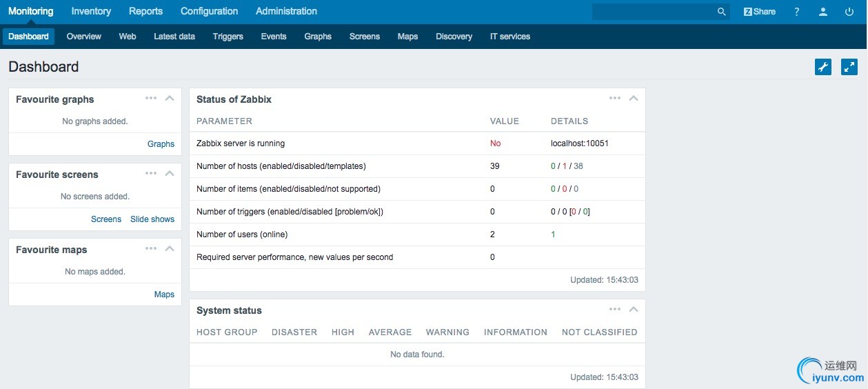Collapse the Favourite graphs widget
Viewport: 868px width, 389px height.
click(x=170, y=98)
